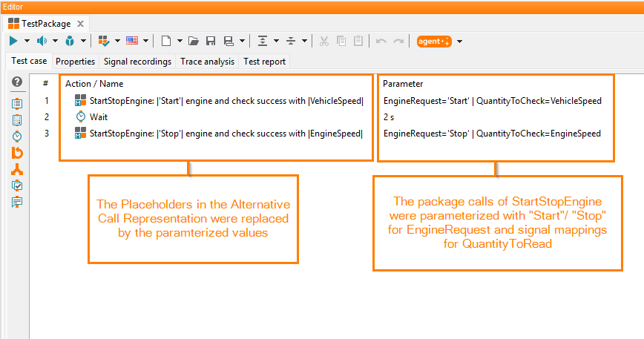Viewport: 644px width, 339px height.
Task: Open a file via the folder icon
Action: click(194, 41)
